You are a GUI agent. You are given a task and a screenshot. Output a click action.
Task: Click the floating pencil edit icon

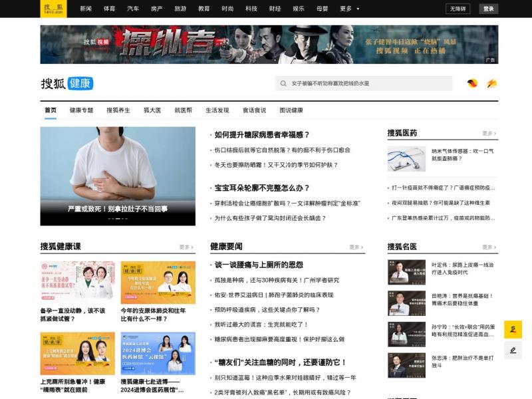[x=513, y=350]
